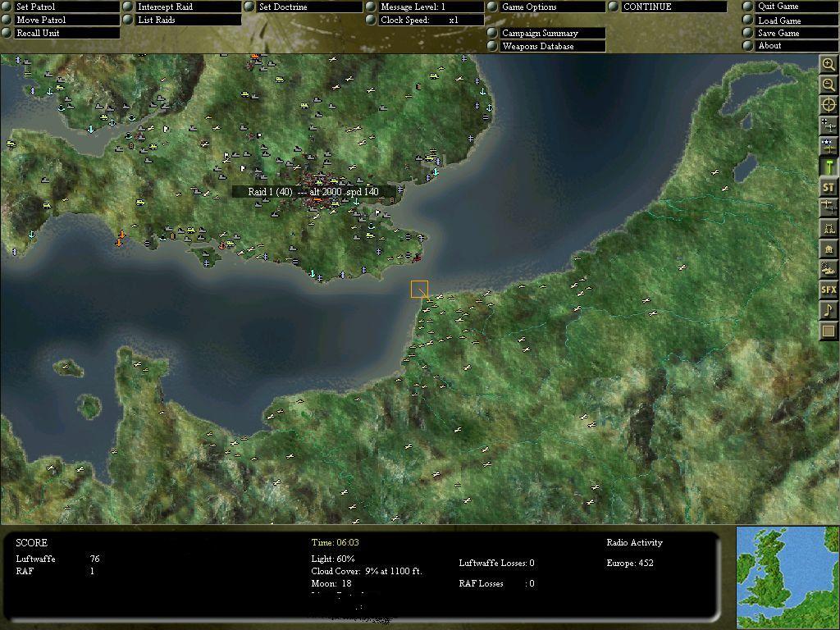Click the round bullet beside Set Doctrine
The width and height of the screenshot is (840, 630).
249,7
